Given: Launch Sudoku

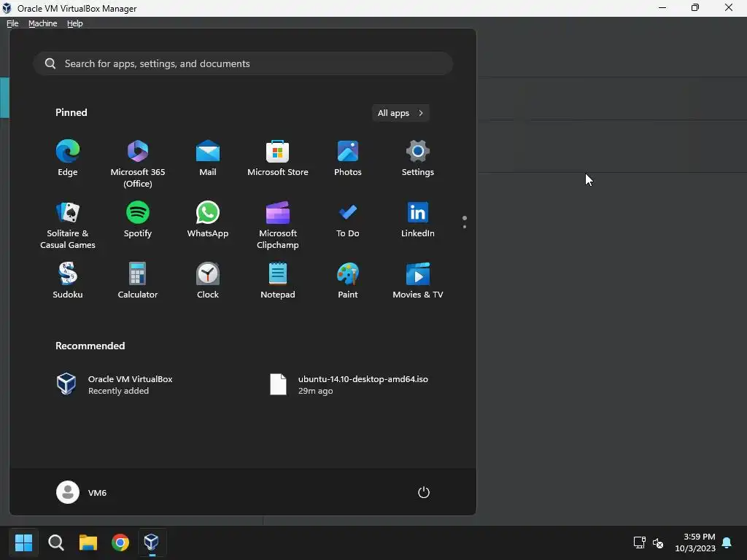Looking at the screenshot, I should click(x=68, y=281).
